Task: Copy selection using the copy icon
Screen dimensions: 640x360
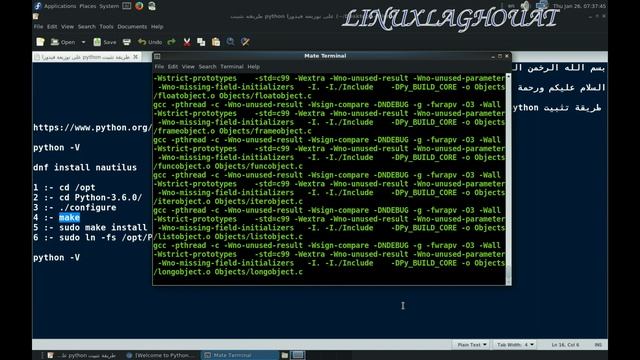Action: tap(201, 42)
